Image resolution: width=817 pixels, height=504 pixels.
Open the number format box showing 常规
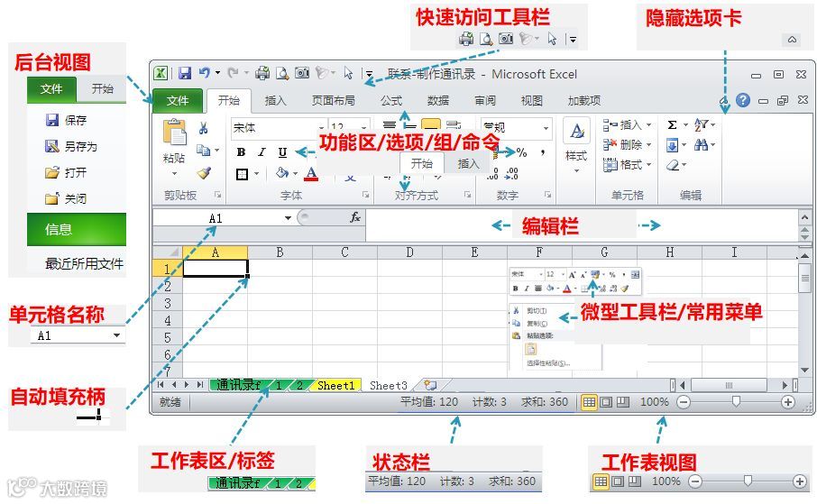coord(515,128)
